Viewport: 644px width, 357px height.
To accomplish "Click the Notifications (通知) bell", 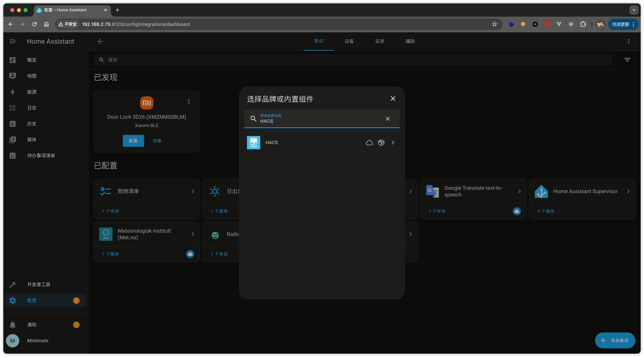I will tap(12, 324).
